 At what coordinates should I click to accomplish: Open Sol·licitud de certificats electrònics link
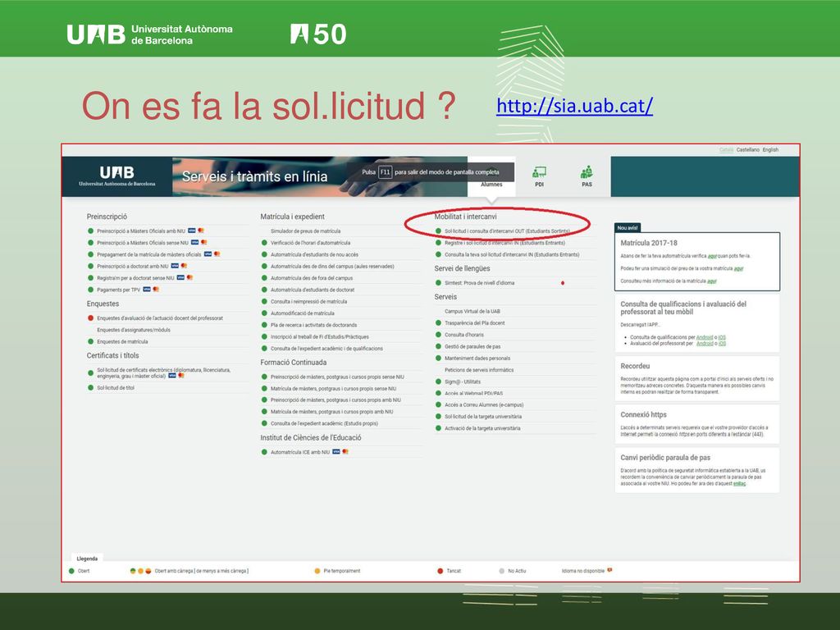(163, 373)
